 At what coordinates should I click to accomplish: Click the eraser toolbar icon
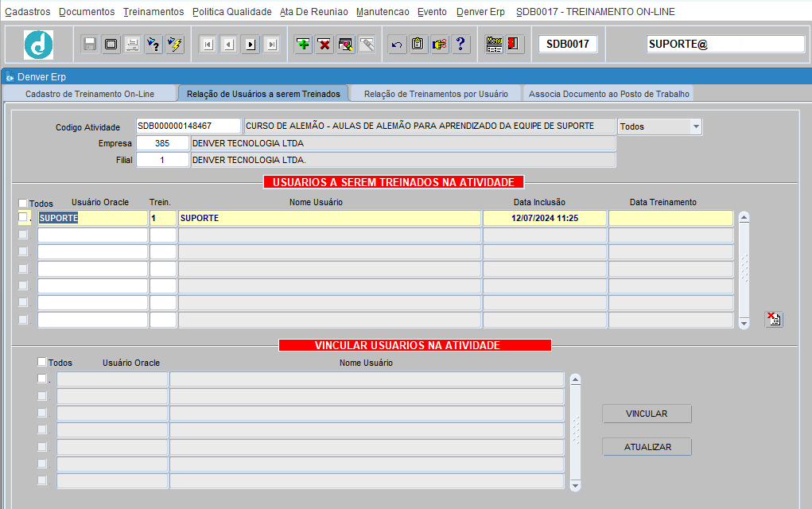pos(367,45)
